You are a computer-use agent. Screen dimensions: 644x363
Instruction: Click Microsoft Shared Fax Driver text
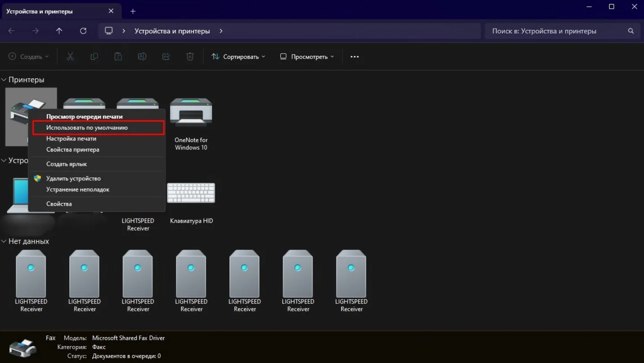click(128, 338)
